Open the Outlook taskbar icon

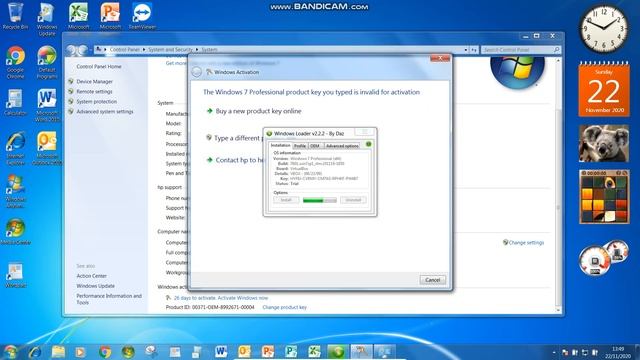click(244, 352)
